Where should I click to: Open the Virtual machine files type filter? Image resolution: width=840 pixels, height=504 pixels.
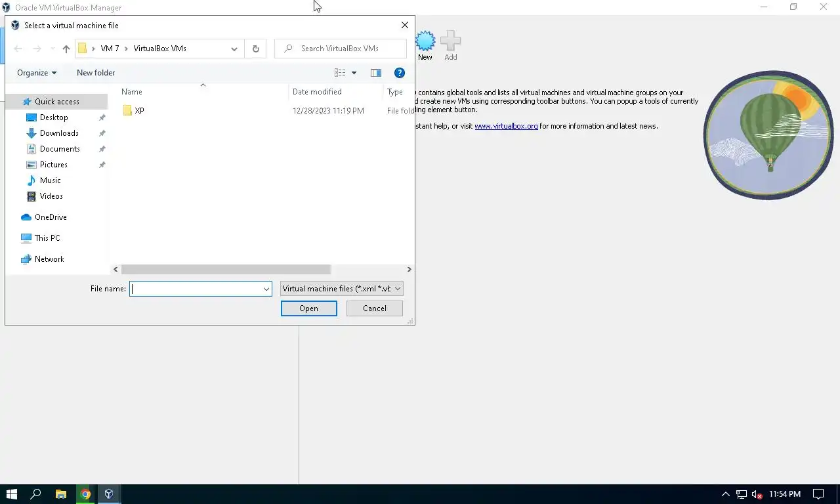pyautogui.click(x=341, y=289)
